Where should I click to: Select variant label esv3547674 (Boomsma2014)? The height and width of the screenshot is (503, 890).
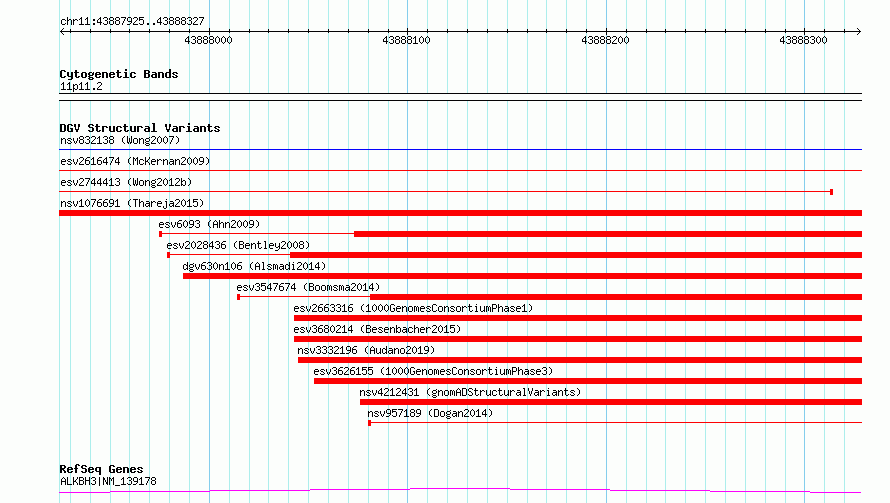(308, 287)
